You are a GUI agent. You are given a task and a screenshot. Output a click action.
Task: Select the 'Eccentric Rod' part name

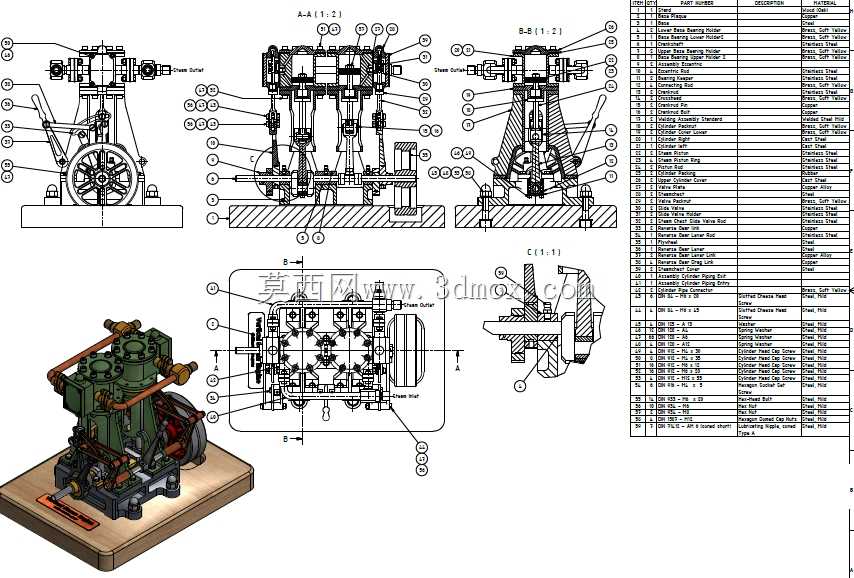tap(673, 71)
